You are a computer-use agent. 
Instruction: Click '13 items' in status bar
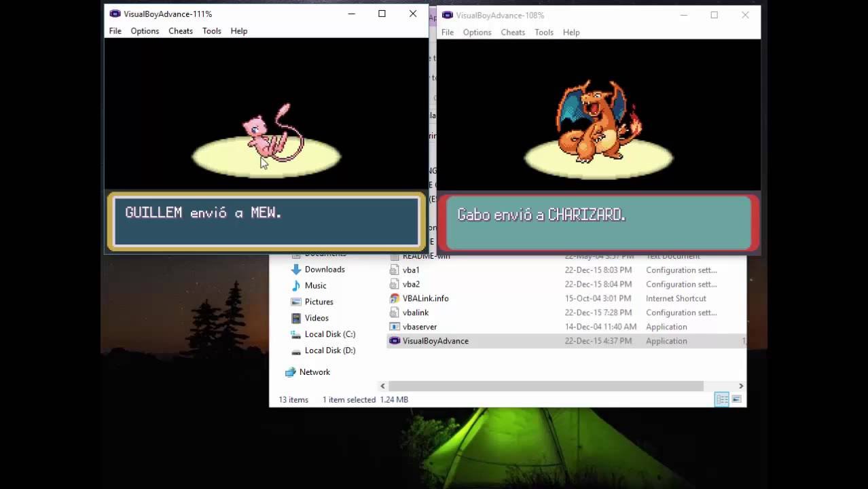click(x=293, y=399)
